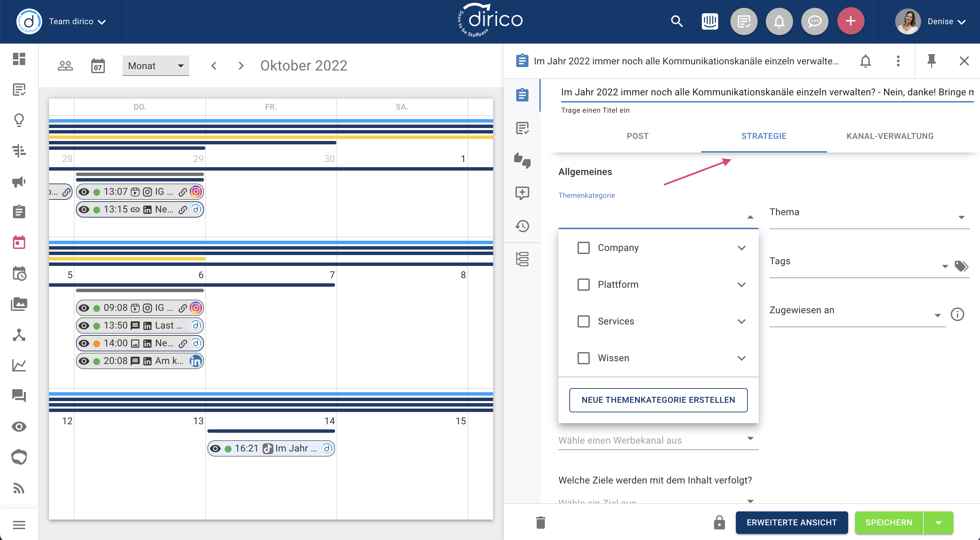Viewport: 980px width, 540px height.
Task: Open the thumbs up/down approval panel icon
Action: tap(522, 160)
